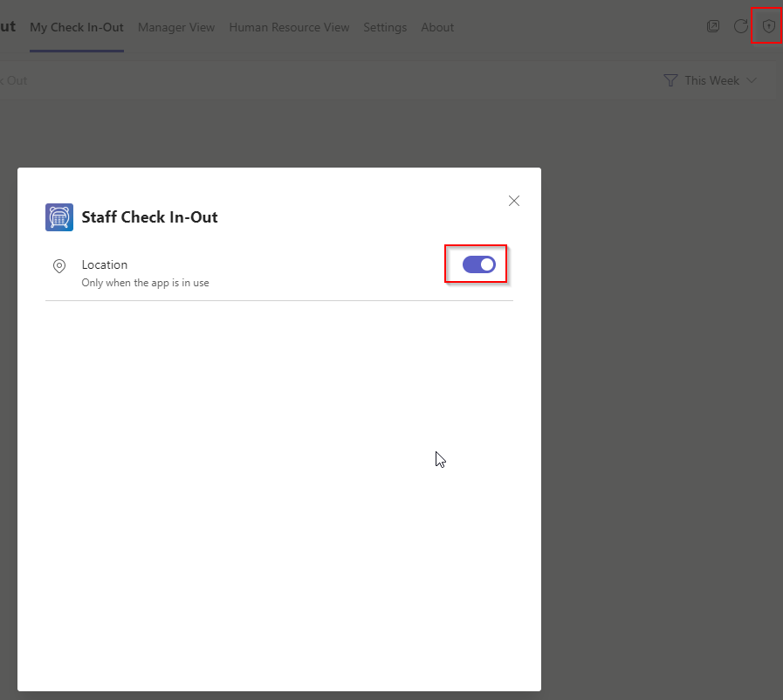Expand the This Week chevron arrow
Image resolution: width=783 pixels, height=700 pixels.
tap(752, 80)
